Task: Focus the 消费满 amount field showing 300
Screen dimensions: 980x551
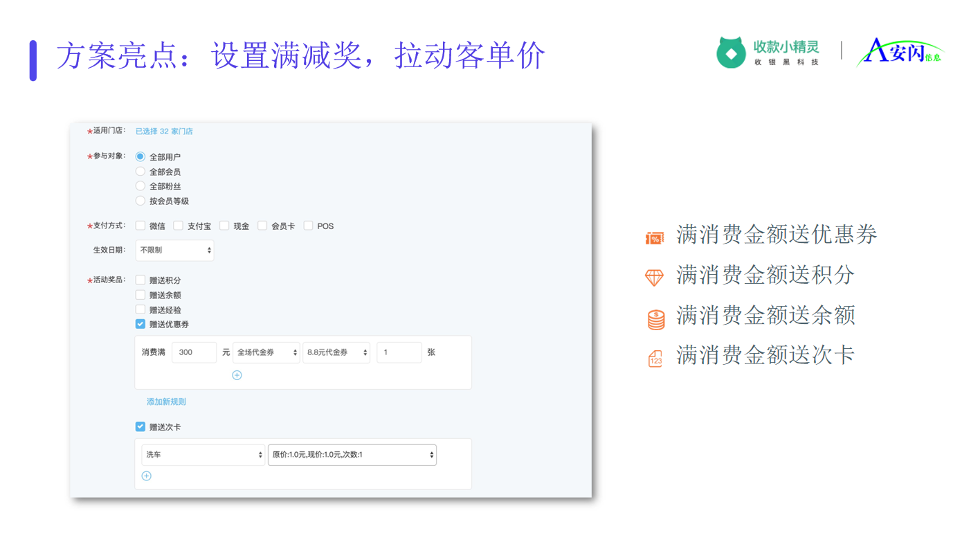Action: pos(194,352)
